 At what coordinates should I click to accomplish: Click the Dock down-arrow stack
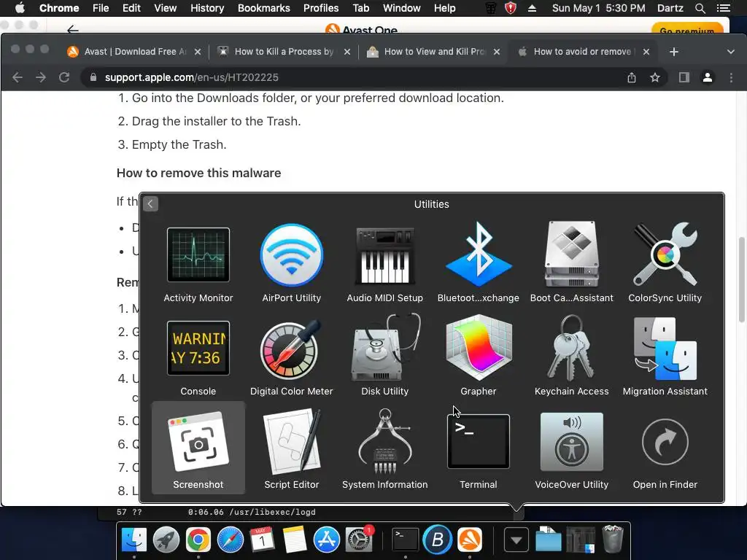516,540
